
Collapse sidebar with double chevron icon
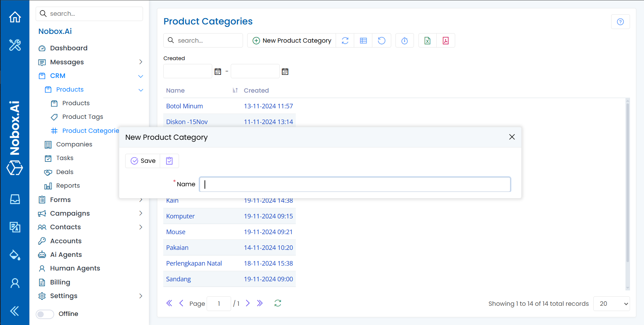tap(15, 311)
